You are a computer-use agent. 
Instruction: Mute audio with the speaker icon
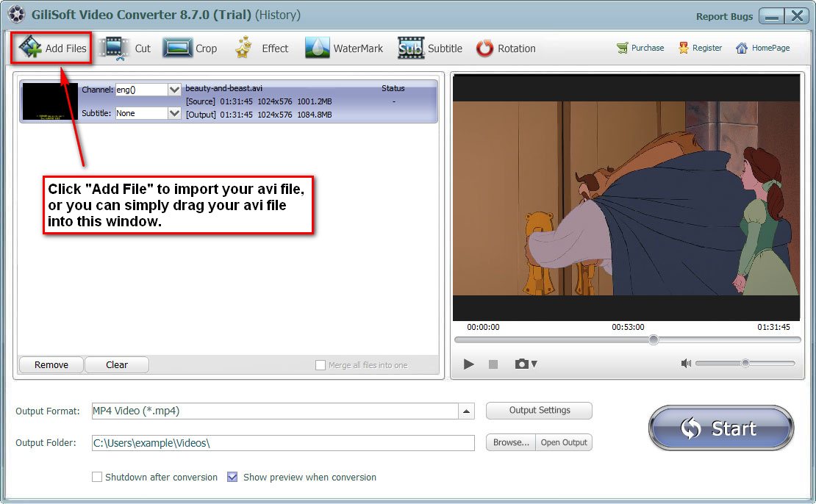tap(686, 363)
